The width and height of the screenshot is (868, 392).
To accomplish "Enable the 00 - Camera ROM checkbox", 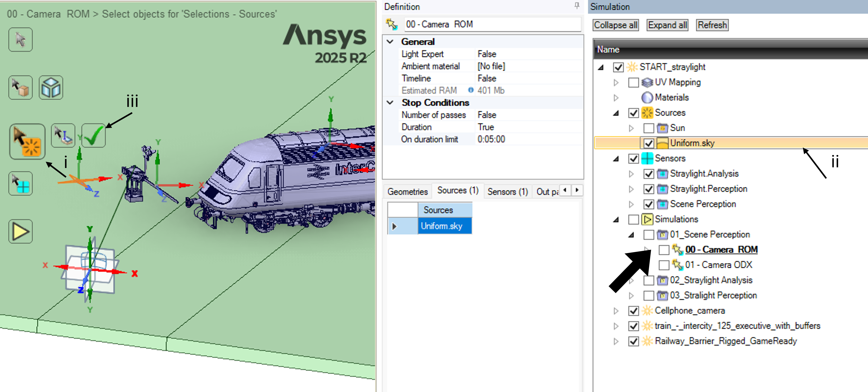I will 664,250.
